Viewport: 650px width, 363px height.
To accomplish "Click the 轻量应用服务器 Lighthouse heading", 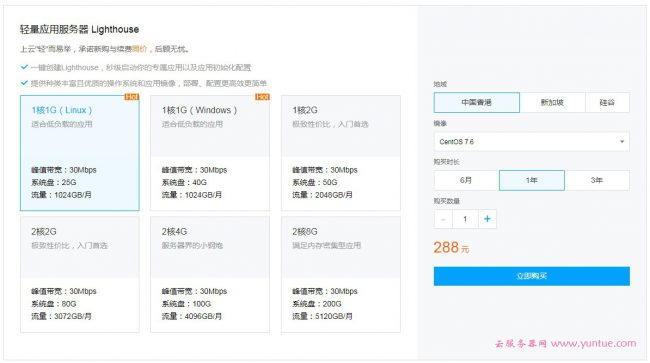I will click(79, 29).
